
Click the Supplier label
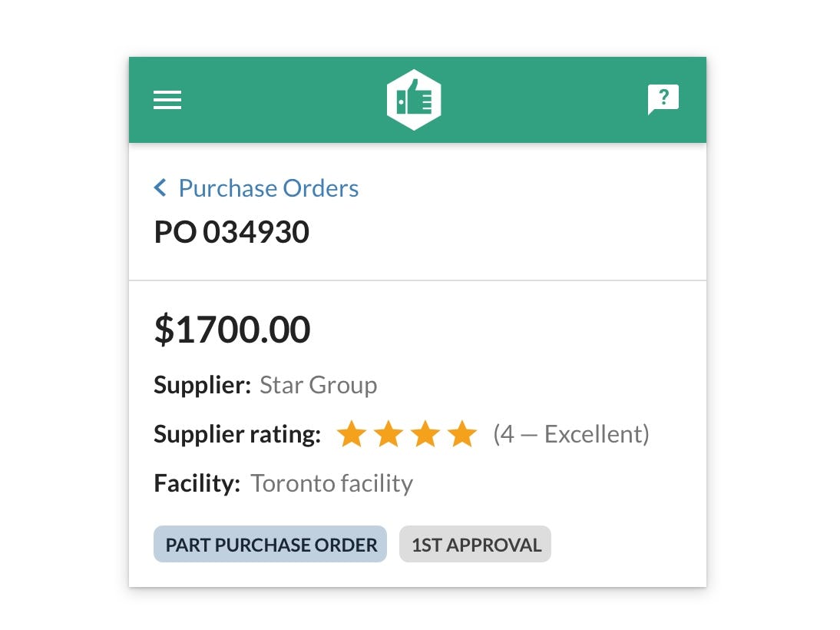pyautogui.click(x=202, y=385)
